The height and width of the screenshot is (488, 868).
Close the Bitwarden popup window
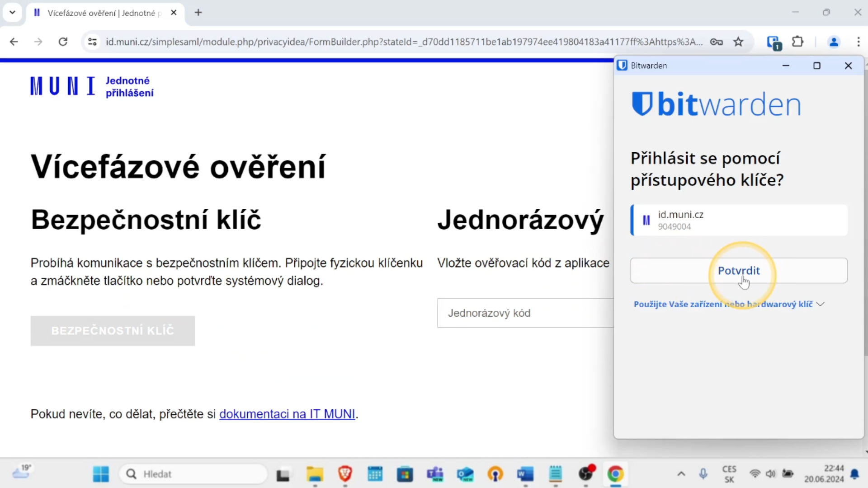point(848,66)
